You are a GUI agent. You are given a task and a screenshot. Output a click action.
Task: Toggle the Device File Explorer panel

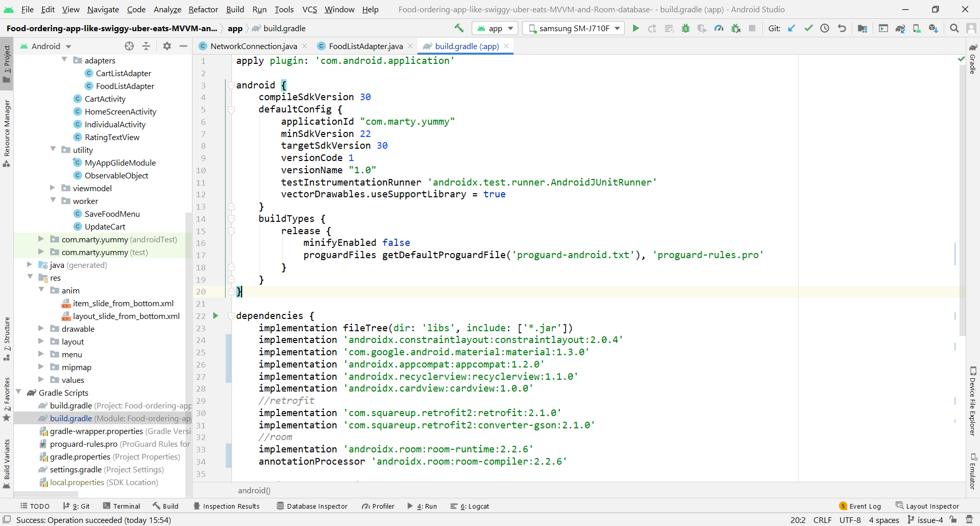tap(973, 401)
